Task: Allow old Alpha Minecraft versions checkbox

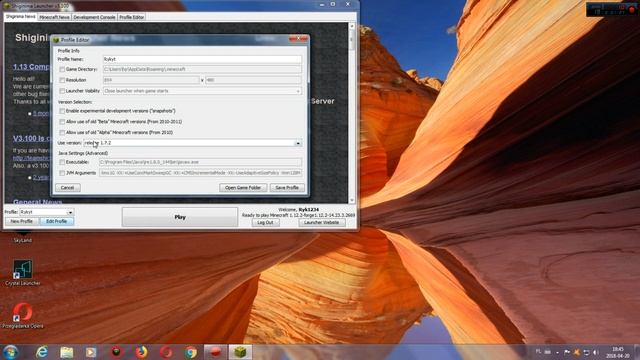Action: [62, 133]
